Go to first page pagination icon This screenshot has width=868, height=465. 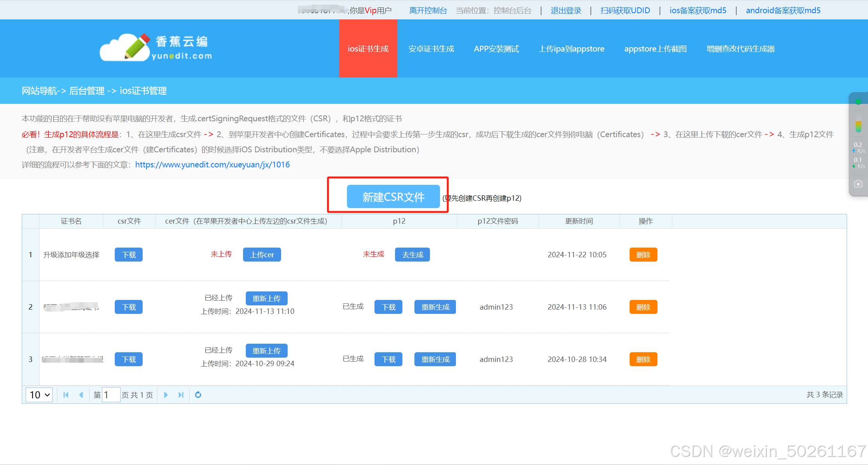point(66,395)
